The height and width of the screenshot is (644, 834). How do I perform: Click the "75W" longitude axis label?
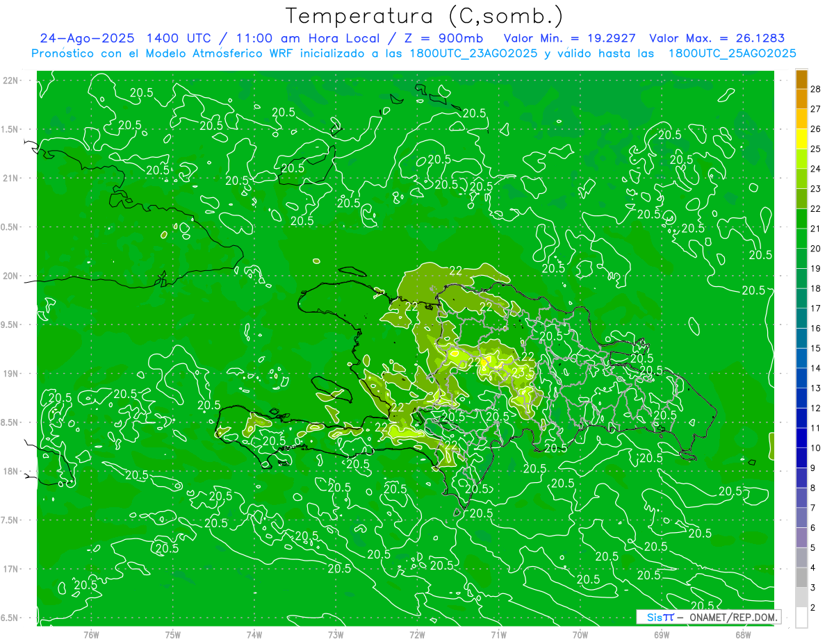pos(173,634)
